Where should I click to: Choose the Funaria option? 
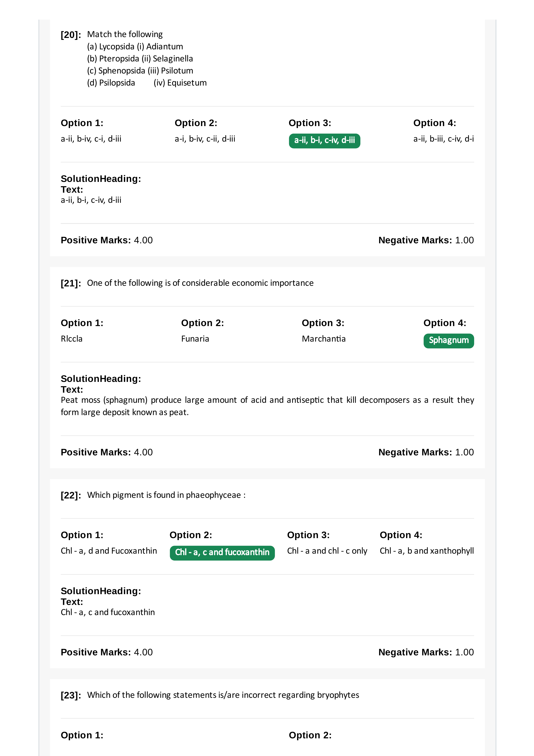tap(195, 339)
